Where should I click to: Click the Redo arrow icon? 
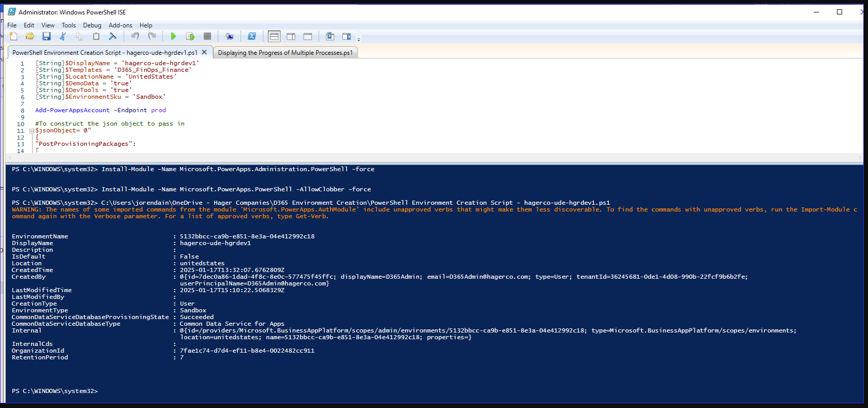pyautogui.click(x=152, y=36)
